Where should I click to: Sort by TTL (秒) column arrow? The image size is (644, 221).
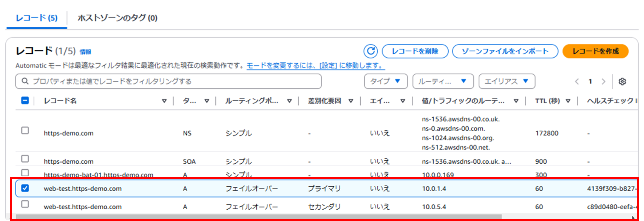568,101
